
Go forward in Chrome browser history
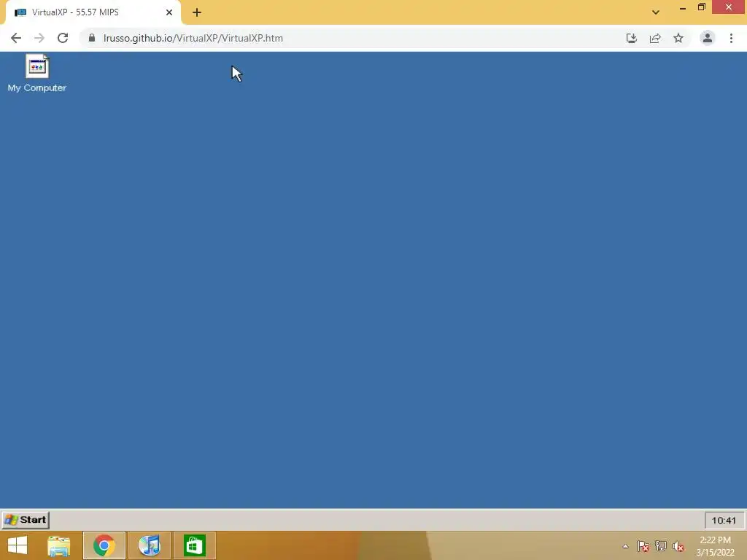point(39,38)
